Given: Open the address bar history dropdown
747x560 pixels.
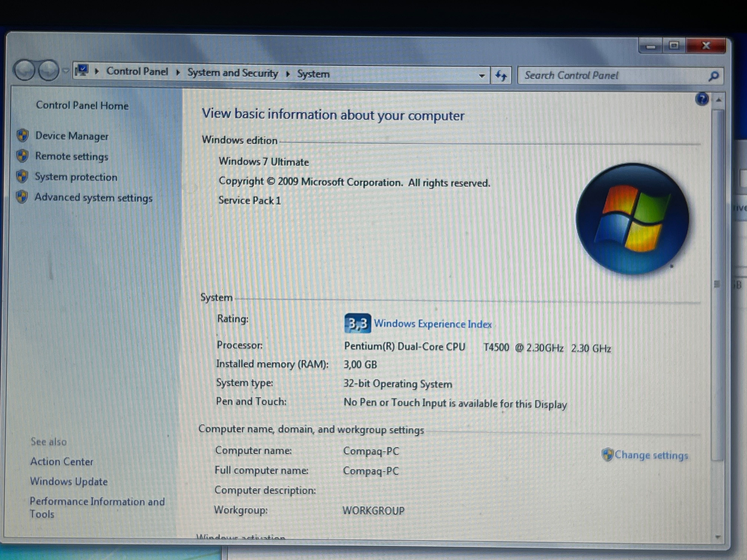Looking at the screenshot, I should 482,76.
